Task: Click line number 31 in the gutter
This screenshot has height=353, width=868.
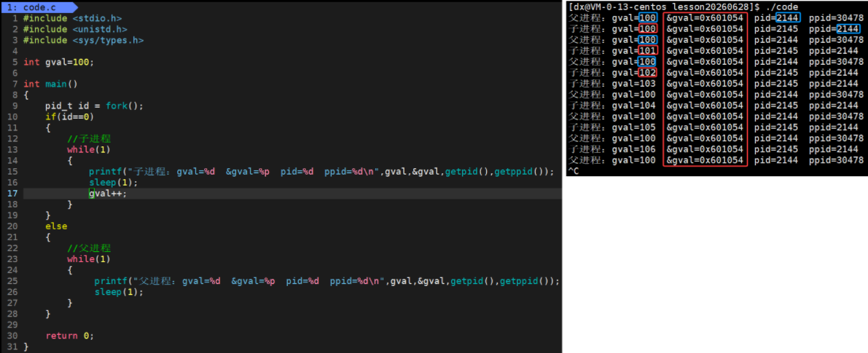Action: 12,347
